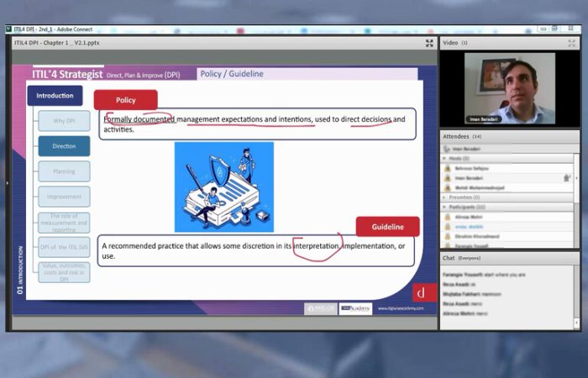Click the 'Policy / Guideline' slide heading
The image size is (588, 378).
coord(232,74)
